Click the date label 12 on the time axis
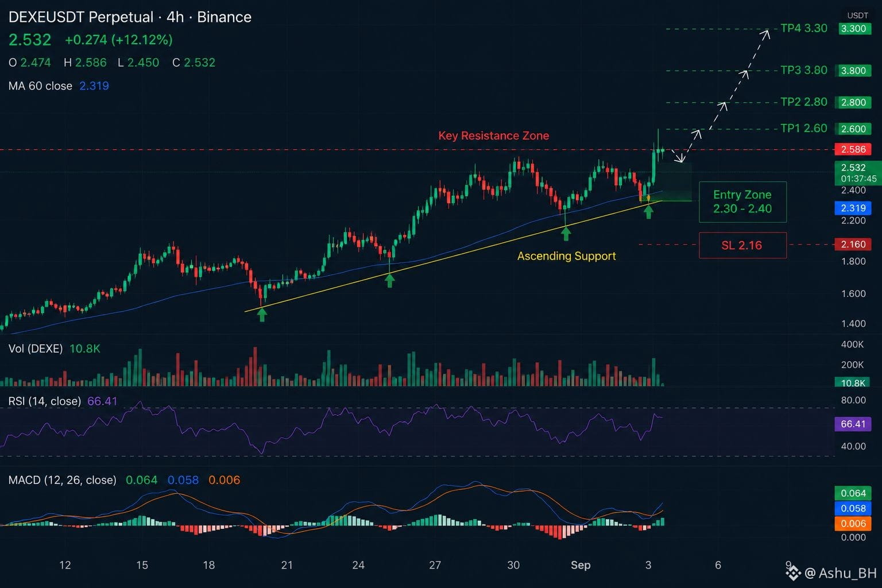 point(65,565)
